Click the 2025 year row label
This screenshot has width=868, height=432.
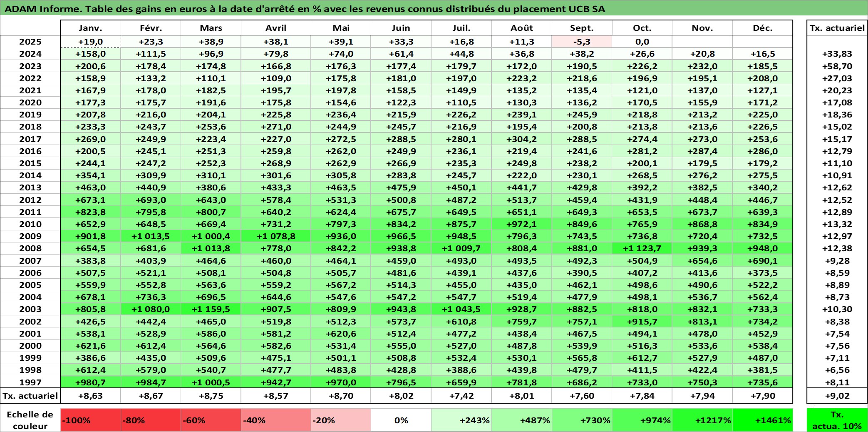tap(30, 42)
